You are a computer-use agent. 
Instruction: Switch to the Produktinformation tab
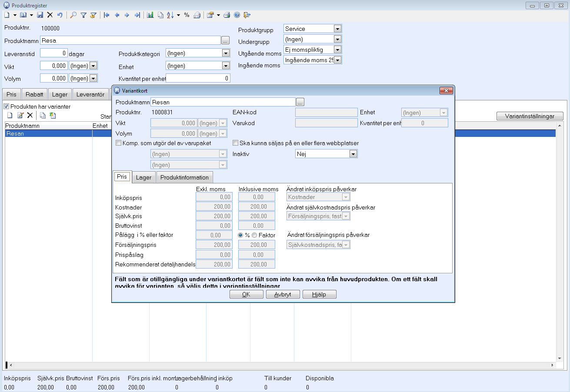(x=184, y=177)
